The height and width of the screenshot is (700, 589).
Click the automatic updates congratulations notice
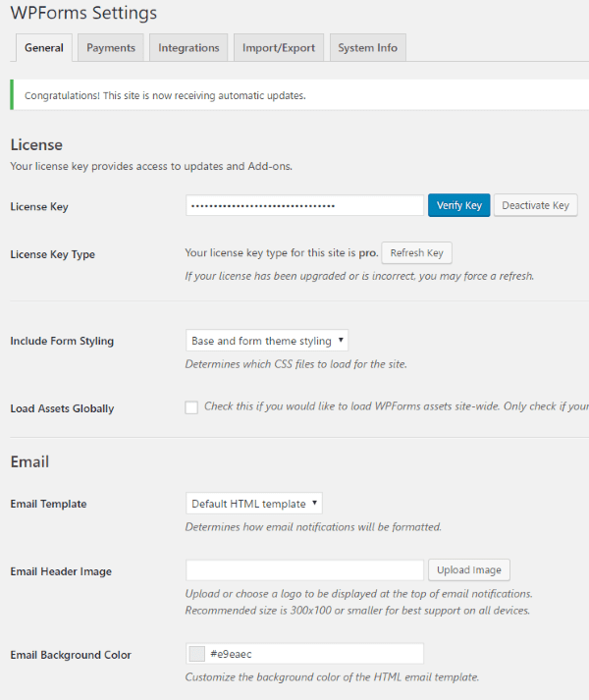(165, 95)
